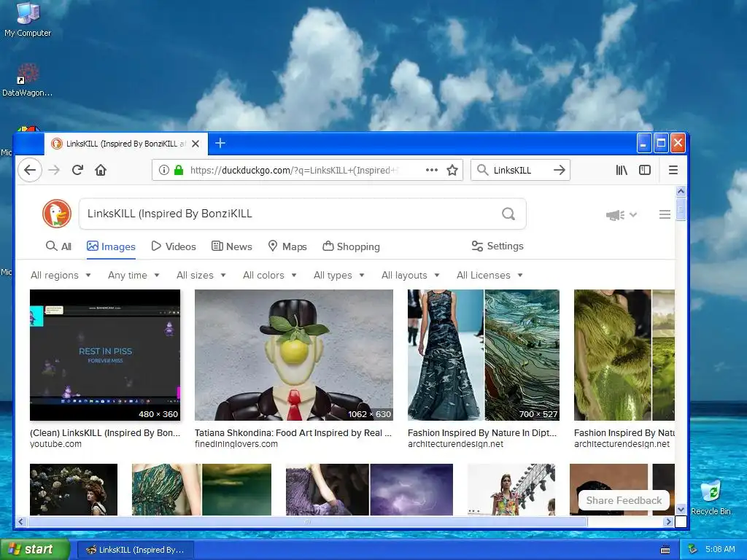Screen dimensions: 747x560
Task: Click the horizontal scrollbar thumb
Action: click(x=307, y=522)
